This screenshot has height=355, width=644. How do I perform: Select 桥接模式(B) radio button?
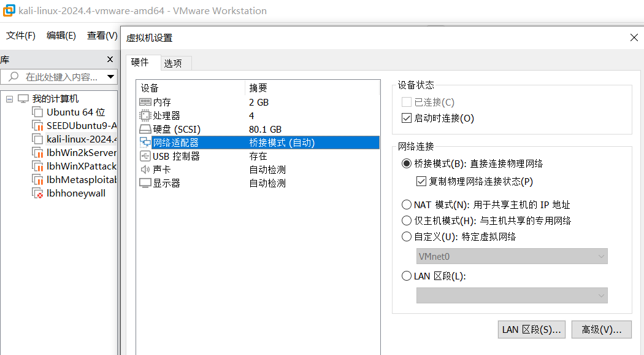(x=407, y=164)
